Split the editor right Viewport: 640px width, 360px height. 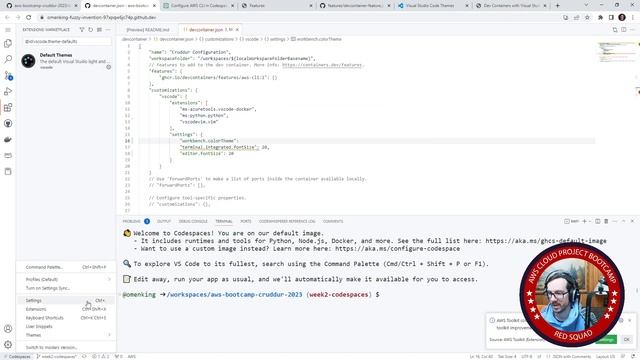[624, 30]
